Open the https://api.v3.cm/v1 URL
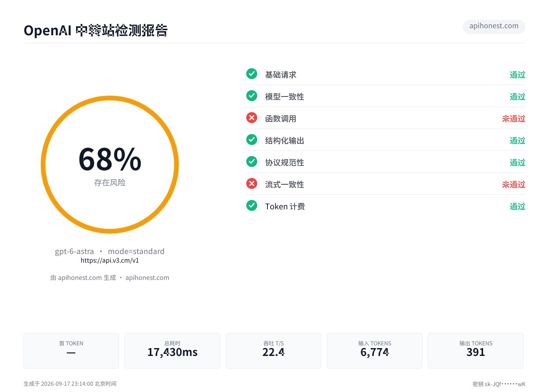This screenshot has width=549, height=392. (110, 260)
